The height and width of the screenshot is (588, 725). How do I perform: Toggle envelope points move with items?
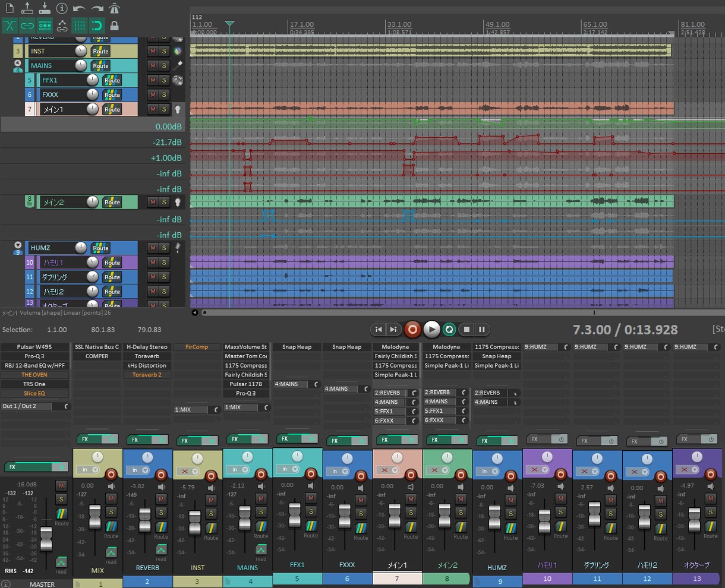click(62, 26)
